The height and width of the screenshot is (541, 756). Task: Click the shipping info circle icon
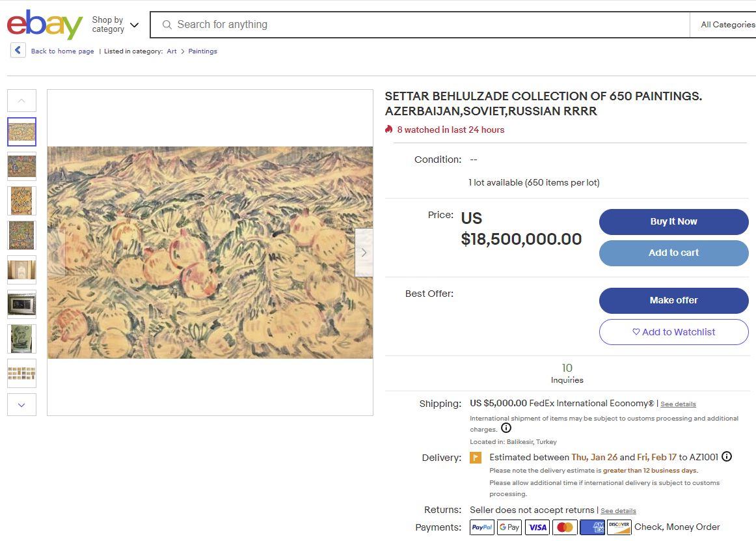point(506,428)
